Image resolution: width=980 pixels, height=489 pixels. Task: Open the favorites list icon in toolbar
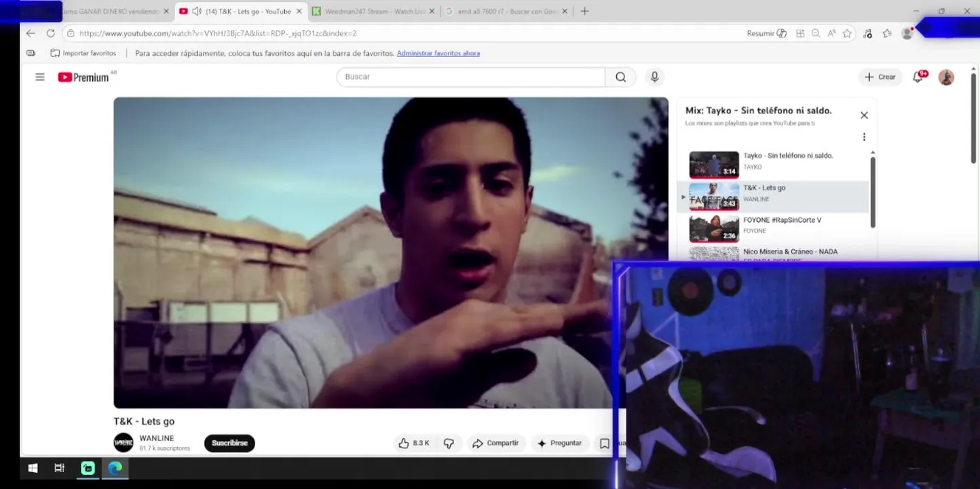point(887,33)
